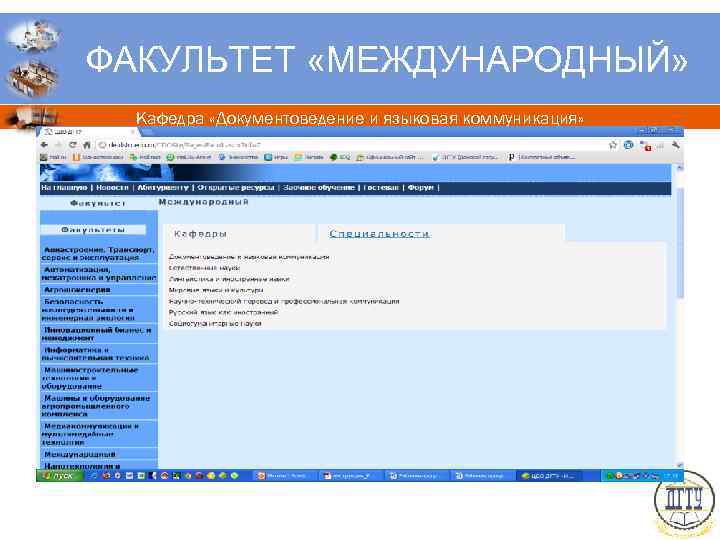
Task: Open the Игры bookmark in the bookmarks bar
Action: click(276, 157)
